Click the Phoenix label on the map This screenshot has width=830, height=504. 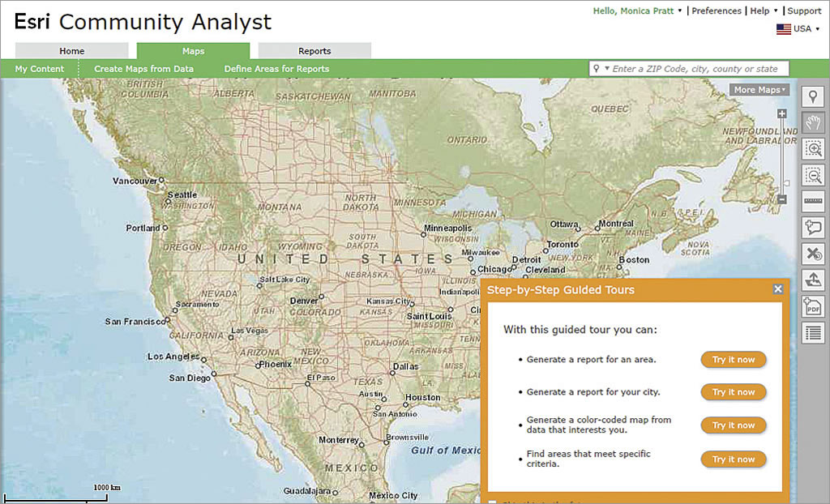(276, 365)
